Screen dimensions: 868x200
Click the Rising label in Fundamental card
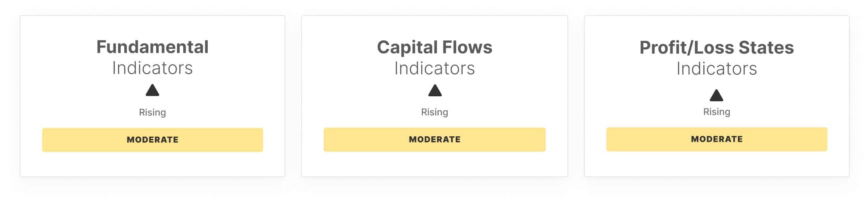point(153,113)
